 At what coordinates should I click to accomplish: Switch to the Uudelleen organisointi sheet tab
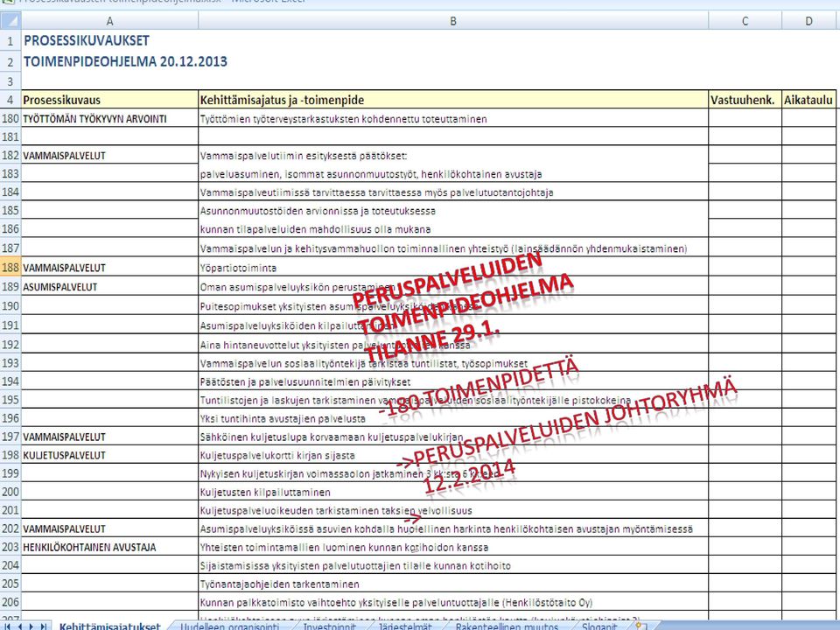[x=230, y=626]
